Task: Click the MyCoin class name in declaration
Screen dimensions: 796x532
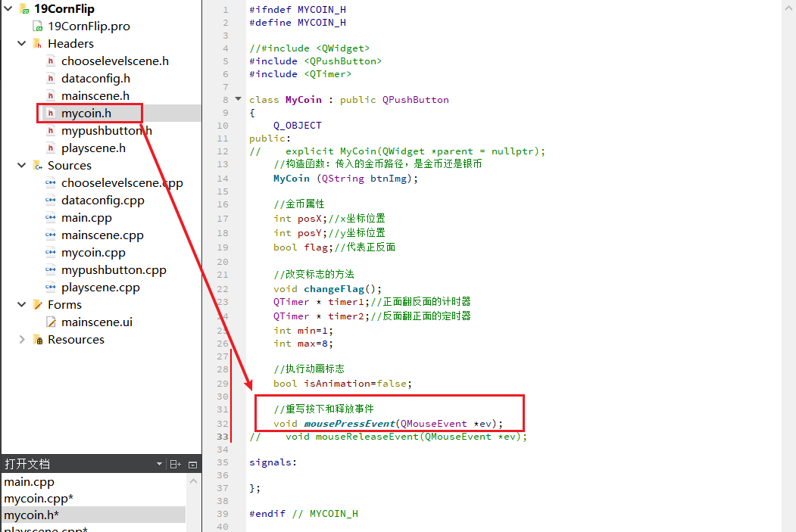Action: click(304, 100)
